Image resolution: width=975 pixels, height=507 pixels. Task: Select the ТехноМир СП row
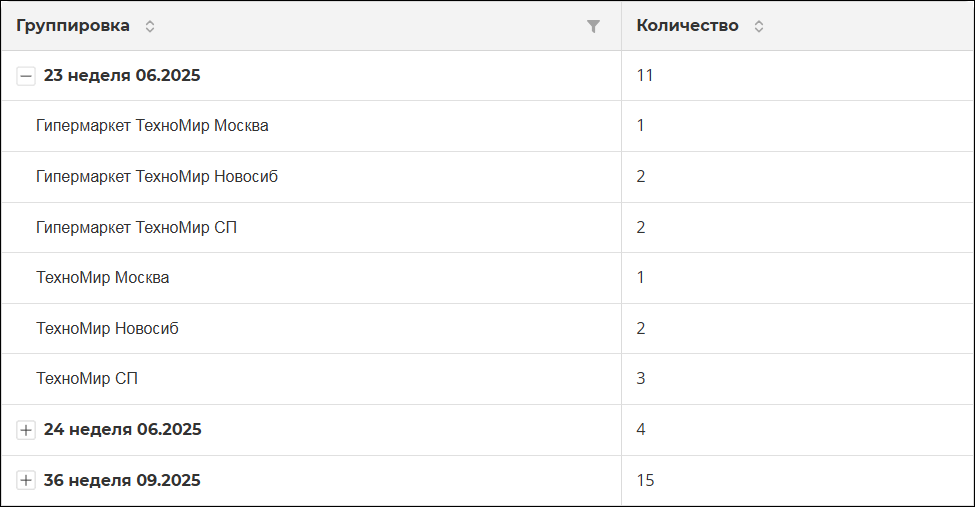488,379
